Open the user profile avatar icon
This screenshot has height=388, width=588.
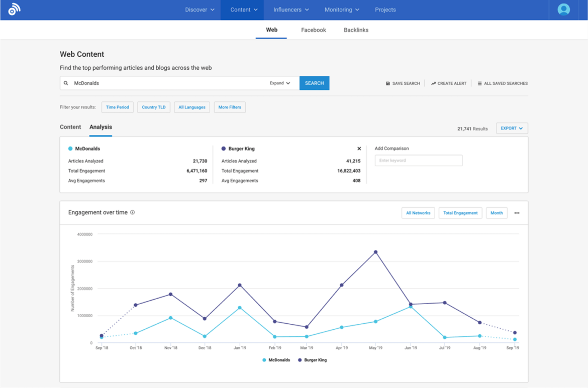pyautogui.click(x=563, y=9)
